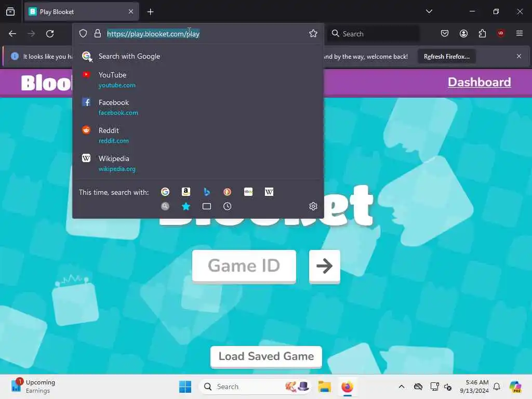Image resolution: width=532 pixels, height=399 pixels.
Task: Open the Windows Start menu
Action: click(x=185, y=387)
